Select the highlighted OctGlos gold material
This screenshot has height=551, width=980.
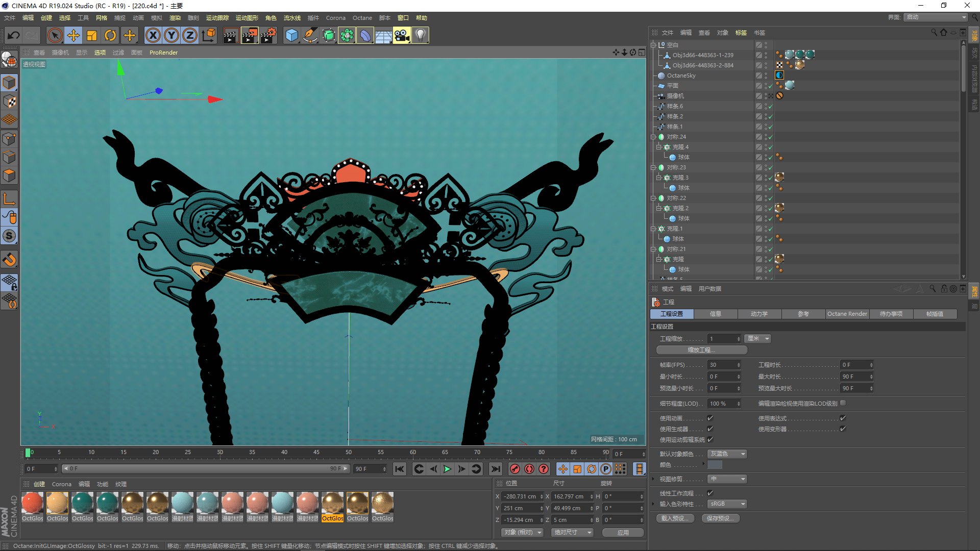332,507
